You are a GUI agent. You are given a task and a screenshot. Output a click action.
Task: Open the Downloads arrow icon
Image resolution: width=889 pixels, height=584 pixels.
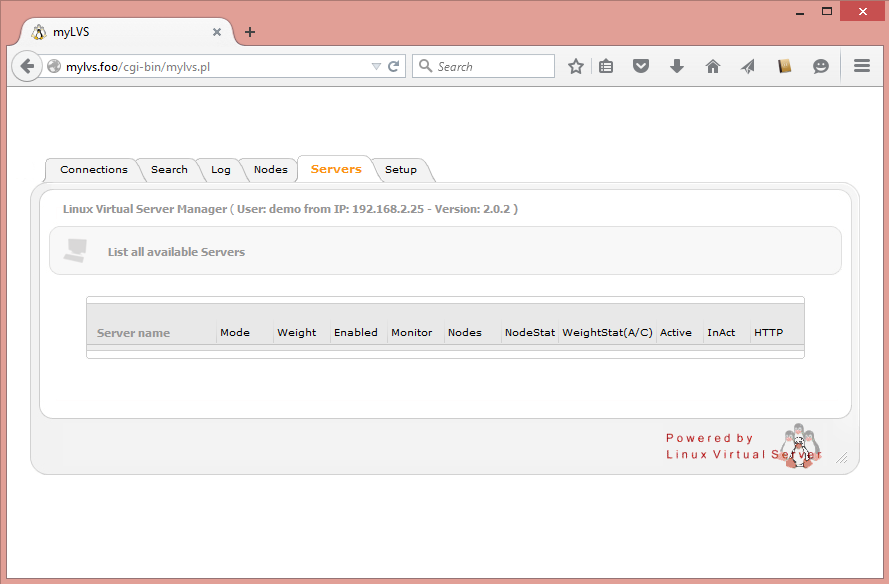(677, 66)
